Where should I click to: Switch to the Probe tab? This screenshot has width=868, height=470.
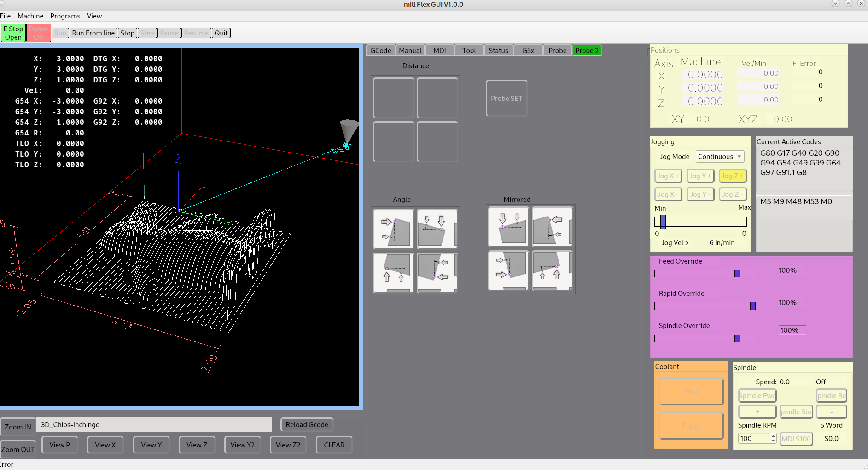pyautogui.click(x=558, y=51)
